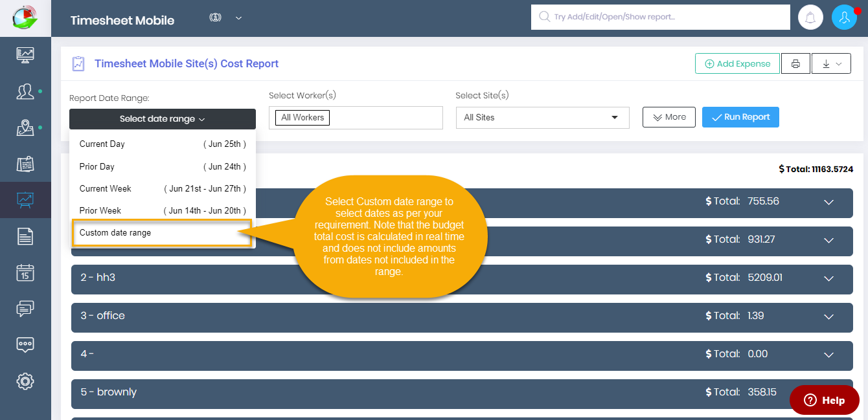Open the speech bubble with dots icon in sidebar
This screenshot has width=868, height=420.
click(25, 344)
